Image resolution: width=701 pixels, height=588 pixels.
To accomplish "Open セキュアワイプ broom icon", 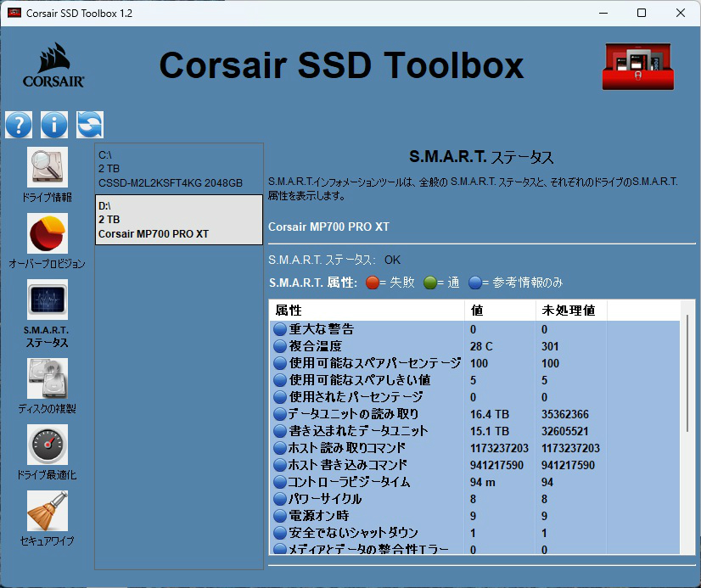I will coord(48,511).
